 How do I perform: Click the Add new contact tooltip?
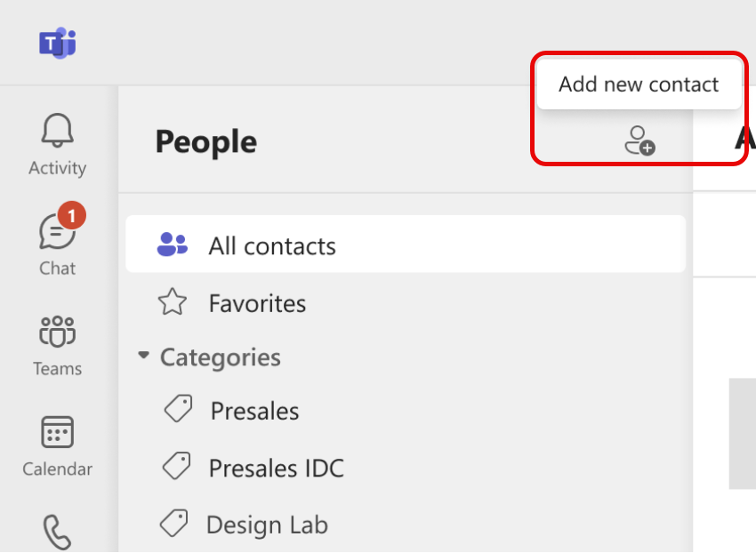point(638,84)
